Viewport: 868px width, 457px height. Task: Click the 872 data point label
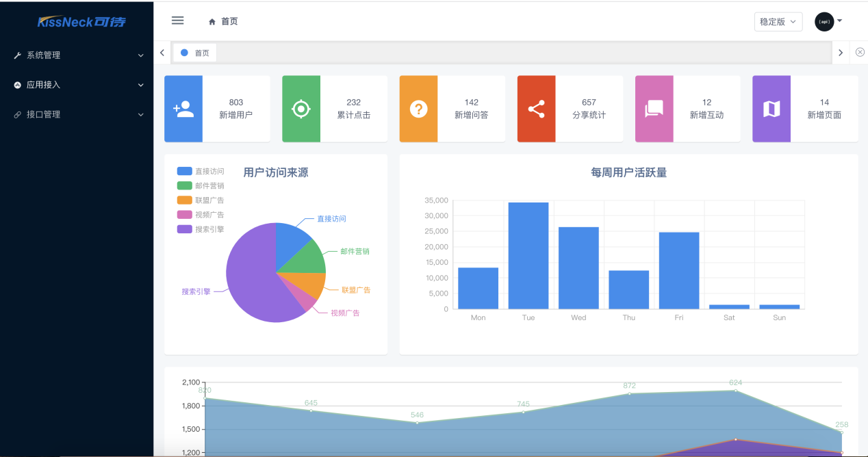629,386
